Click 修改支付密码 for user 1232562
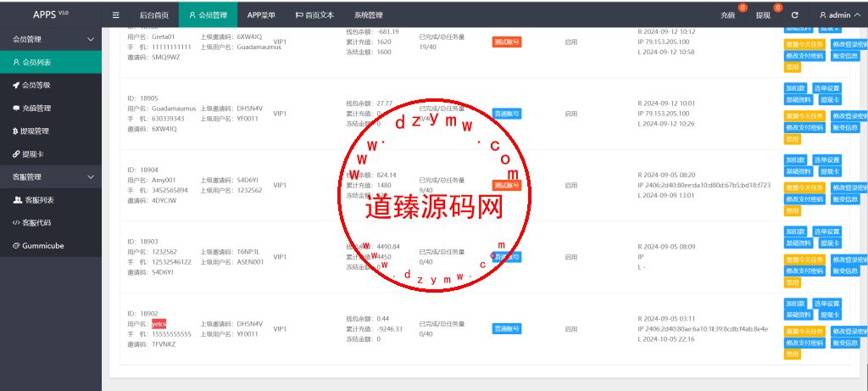The image size is (868, 391). (805, 271)
